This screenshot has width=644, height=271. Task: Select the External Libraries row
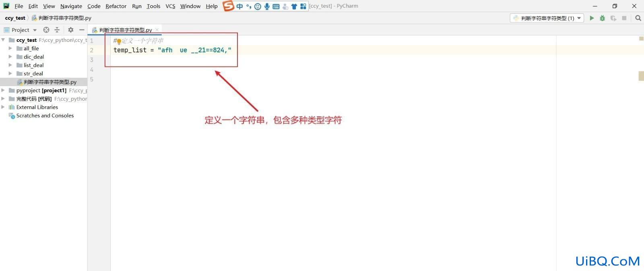click(x=43, y=107)
